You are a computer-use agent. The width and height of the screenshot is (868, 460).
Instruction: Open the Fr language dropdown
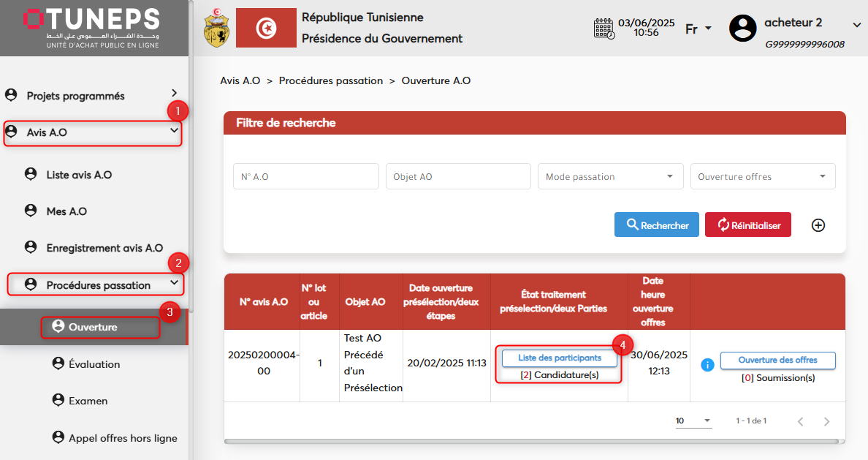click(698, 29)
